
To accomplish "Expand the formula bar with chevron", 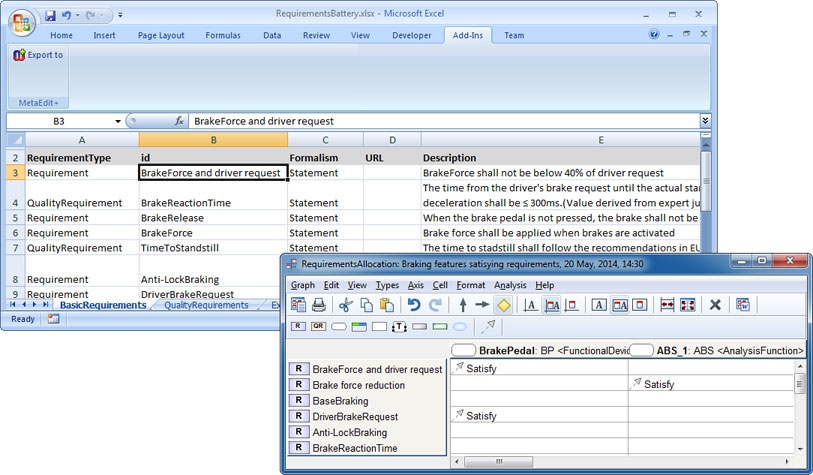I will click(x=705, y=121).
